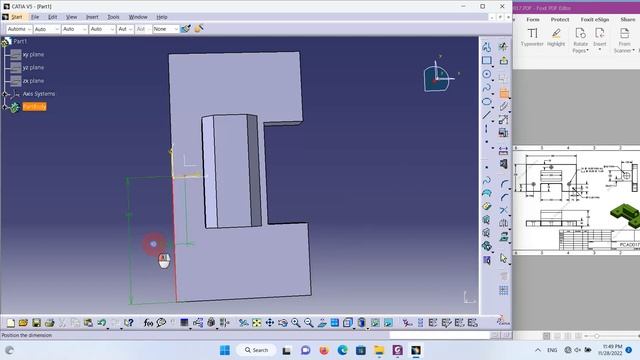
Task: Open the Form tab in Foxit PDF Editor
Action: (533, 20)
